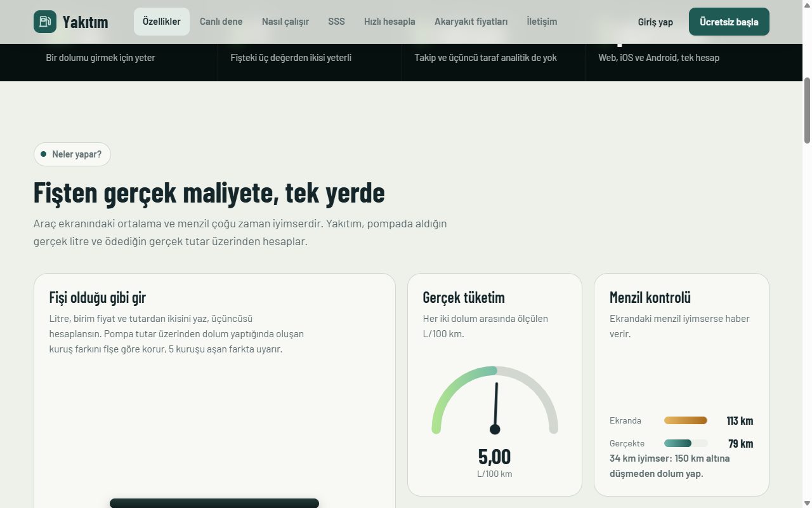Click the Gerçekte green range bar

tap(678, 443)
